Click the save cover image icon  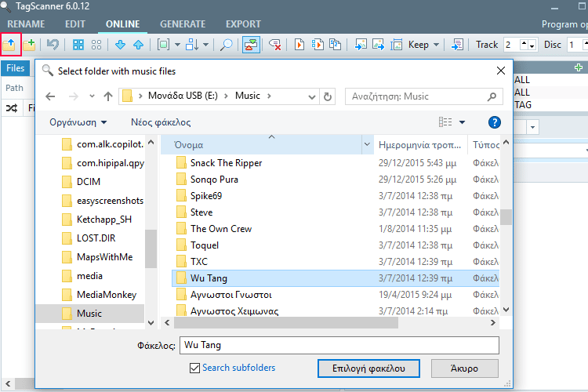tap(378, 45)
